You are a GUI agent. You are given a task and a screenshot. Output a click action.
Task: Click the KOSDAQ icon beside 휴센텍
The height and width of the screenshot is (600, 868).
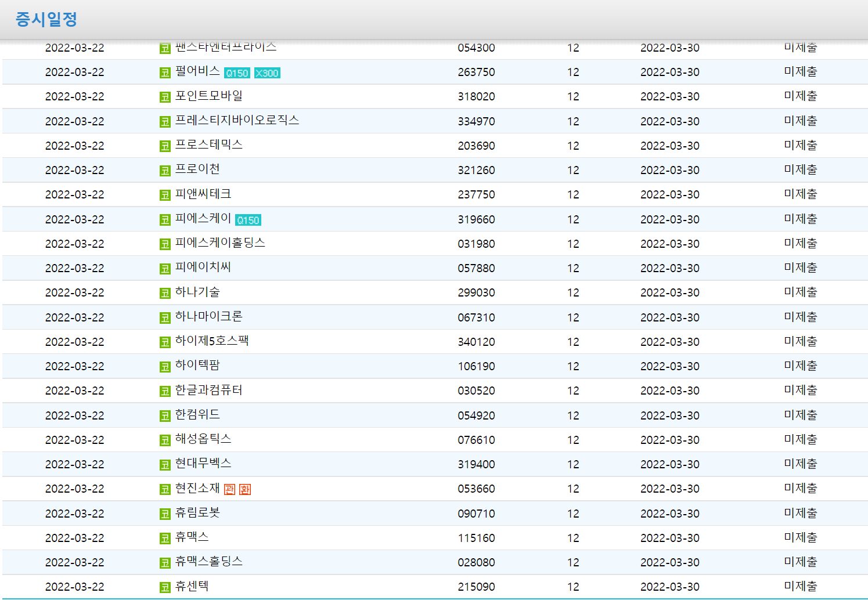tap(165, 587)
